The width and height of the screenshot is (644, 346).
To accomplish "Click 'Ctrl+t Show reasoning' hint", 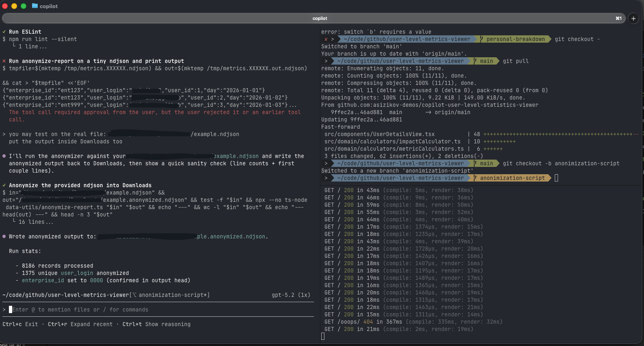I will point(157,324).
